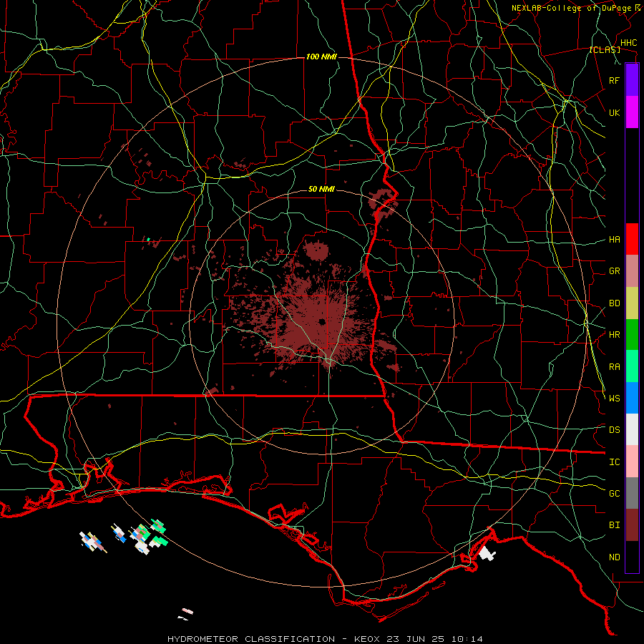Pick the dark green HR swatch

[632, 334]
